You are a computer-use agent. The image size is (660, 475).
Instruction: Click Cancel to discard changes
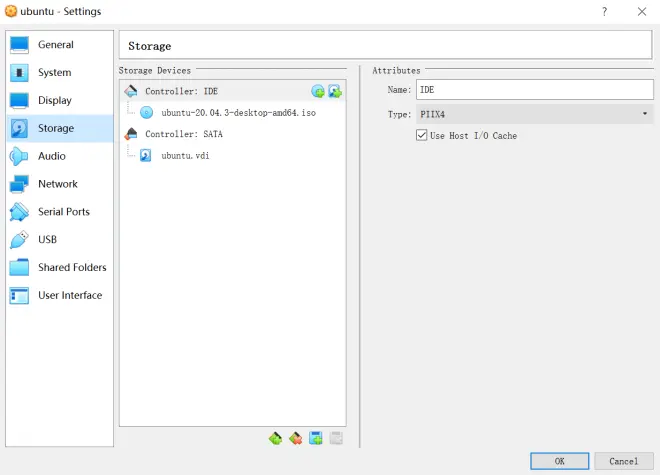(x=624, y=461)
